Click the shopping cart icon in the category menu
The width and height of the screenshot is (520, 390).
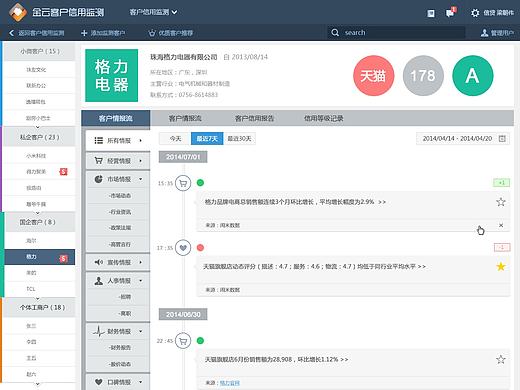(x=98, y=160)
